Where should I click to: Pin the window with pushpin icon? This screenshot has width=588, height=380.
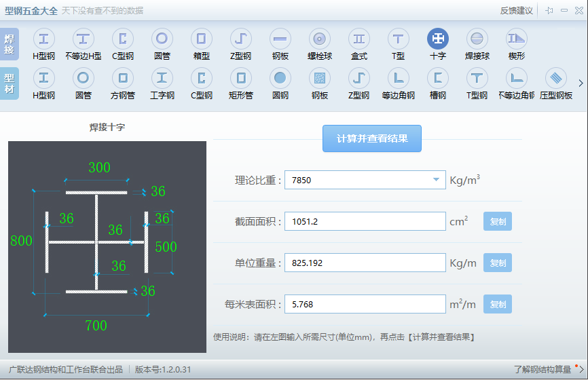(x=549, y=10)
